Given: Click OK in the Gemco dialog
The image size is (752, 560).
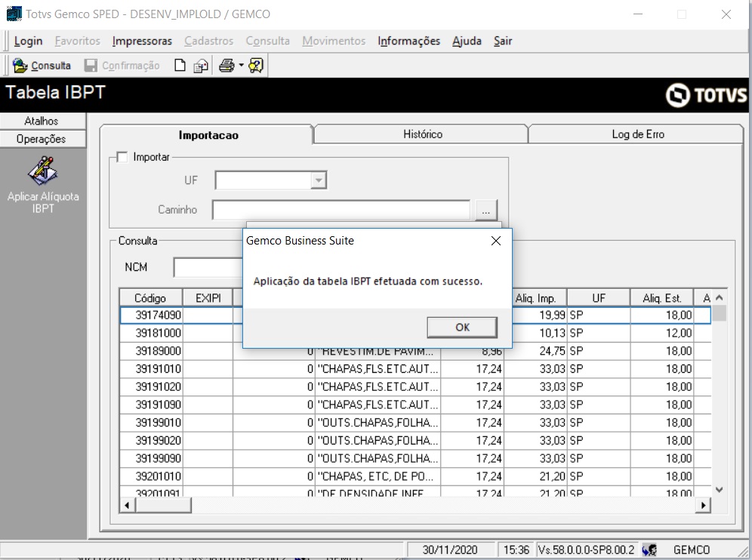Looking at the screenshot, I should tap(462, 328).
